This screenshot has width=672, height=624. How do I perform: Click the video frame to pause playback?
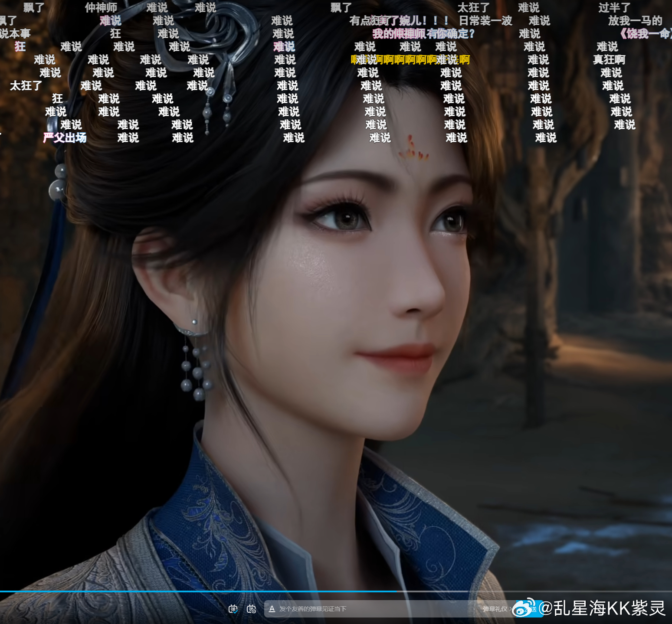[x=336, y=347]
